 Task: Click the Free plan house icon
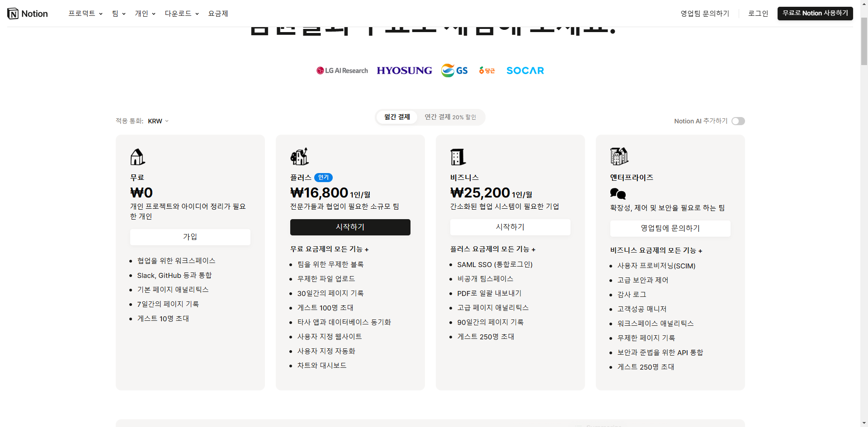tap(137, 157)
